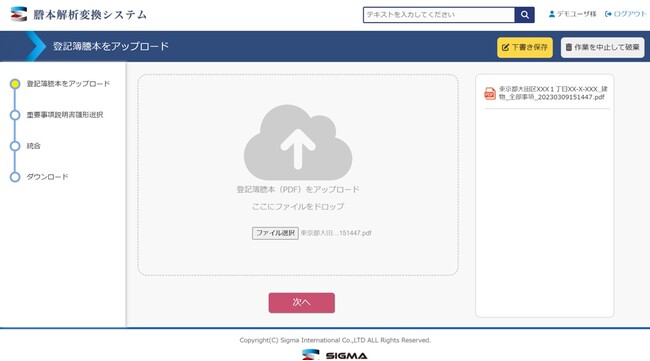This screenshot has width=650, height=361.
Task: Click the user profile icon デモユーザ様
Action: 552,14
